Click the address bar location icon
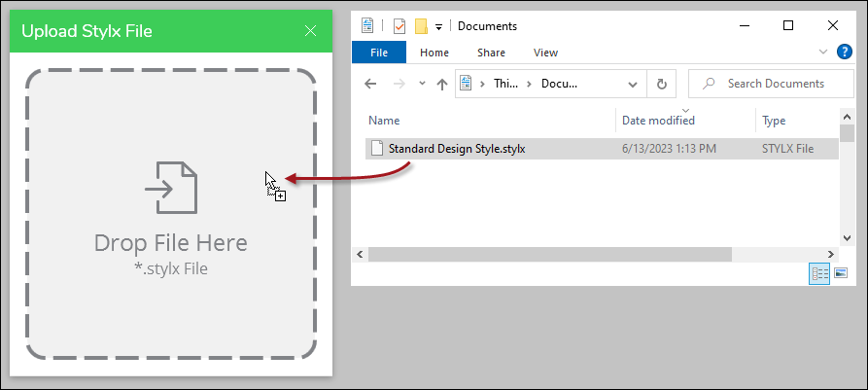868x390 pixels. point(467,84)
